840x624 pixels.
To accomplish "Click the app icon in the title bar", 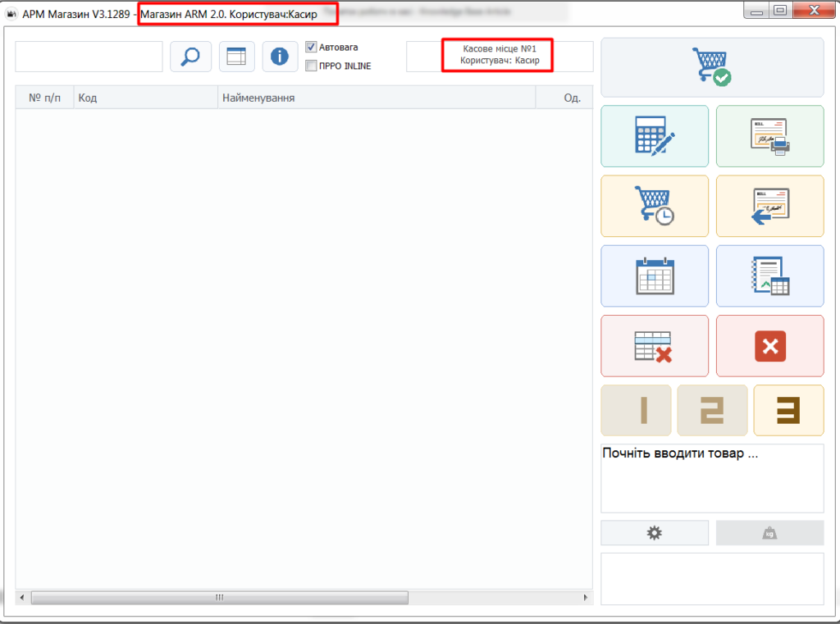I will 11,14.
